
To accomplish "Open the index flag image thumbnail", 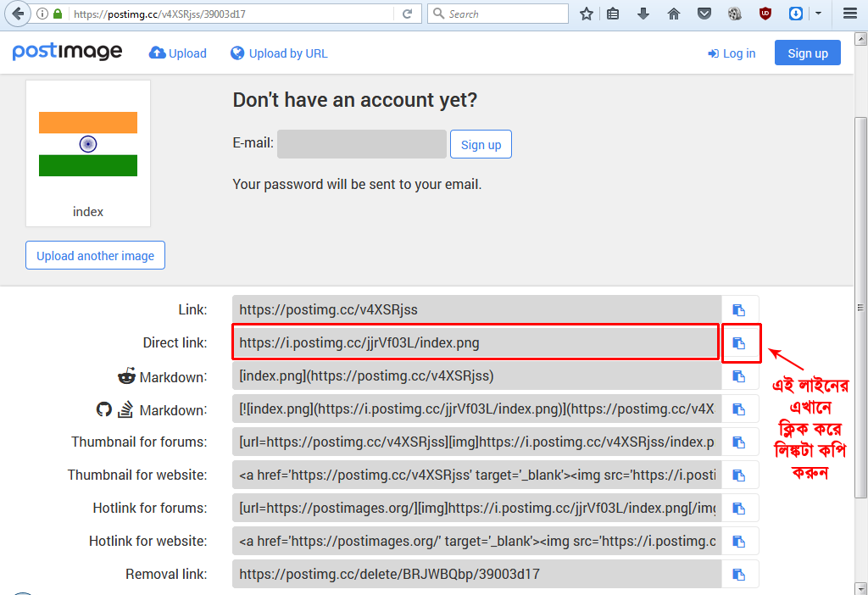I will [88, 144].
